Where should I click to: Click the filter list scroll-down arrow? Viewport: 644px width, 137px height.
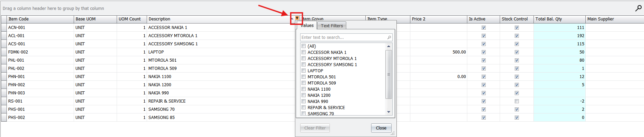[389, 112]
